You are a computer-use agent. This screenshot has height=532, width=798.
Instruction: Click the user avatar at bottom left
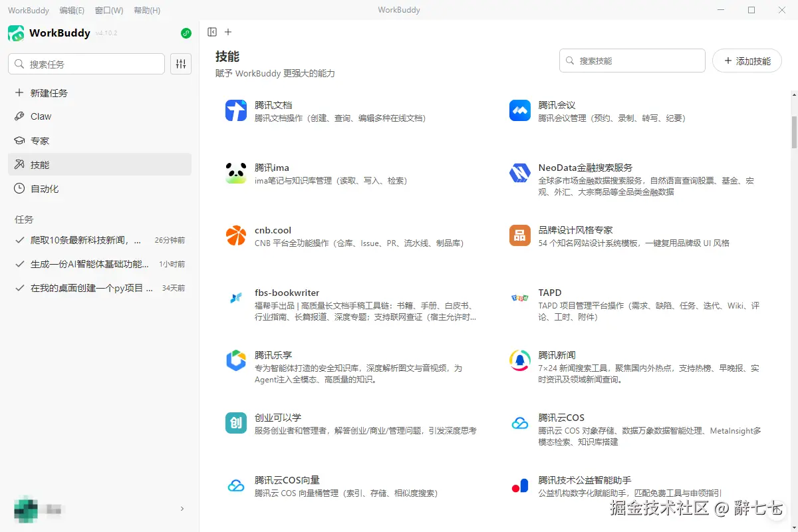click(x=25, y=509)
